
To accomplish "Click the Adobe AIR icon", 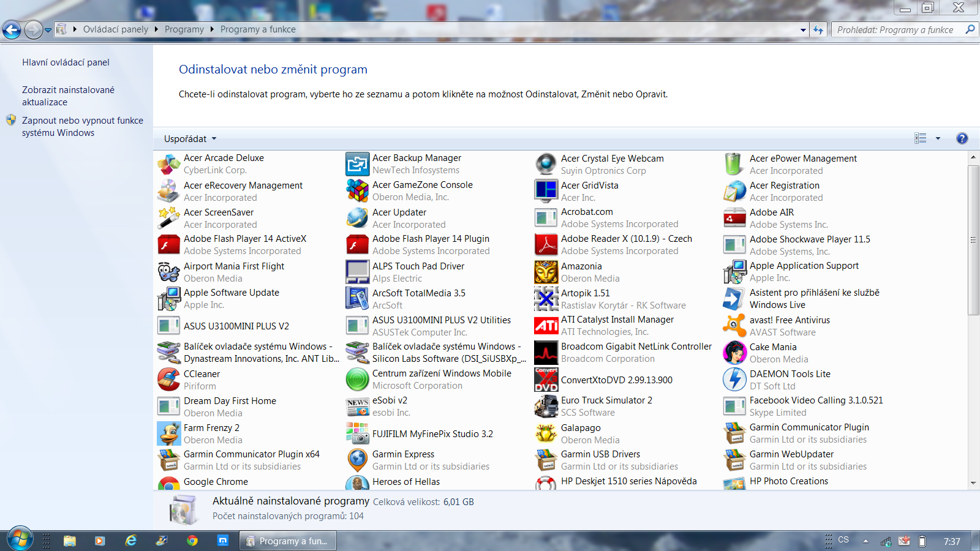I will click(734, 218).
